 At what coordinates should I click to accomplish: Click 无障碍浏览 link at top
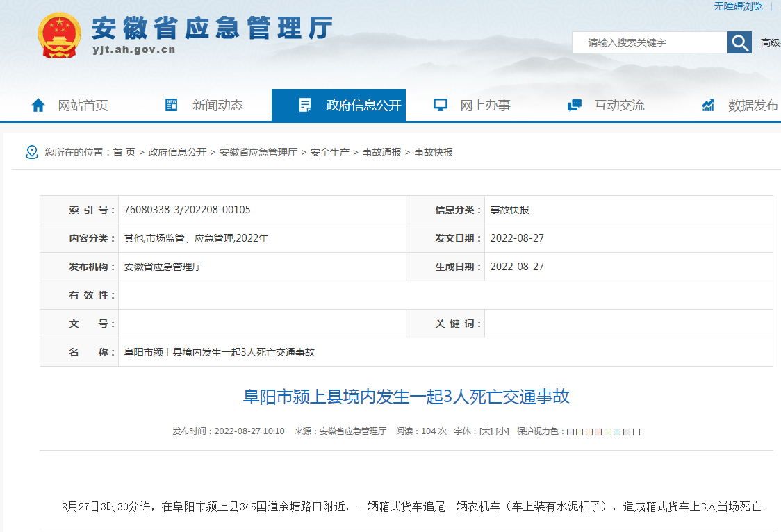tap(738, 6)
